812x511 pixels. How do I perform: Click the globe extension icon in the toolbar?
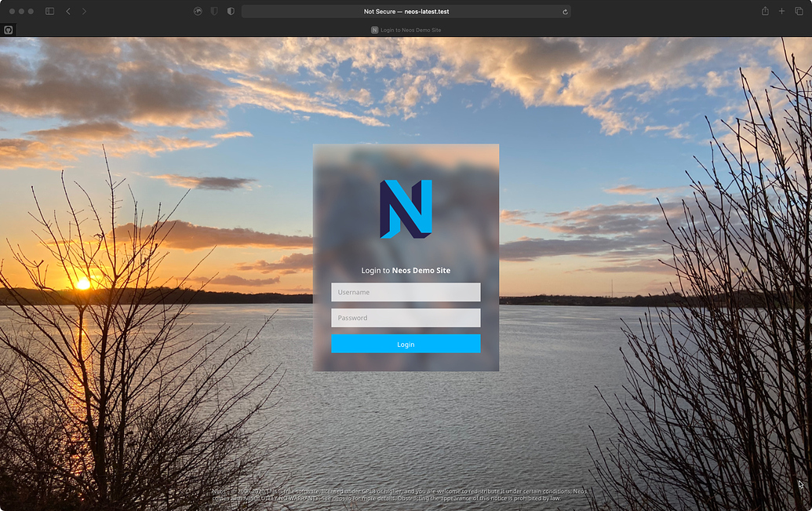198,11
